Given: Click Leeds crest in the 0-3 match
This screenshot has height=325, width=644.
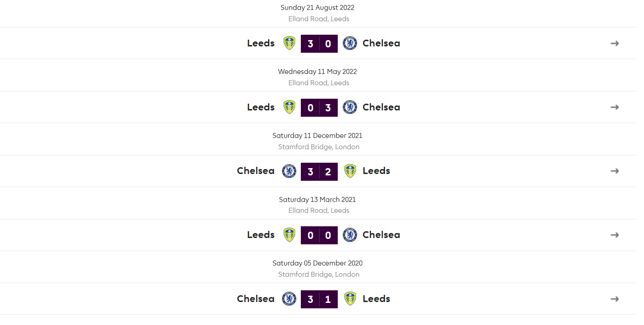Looking at the screenshot, I should 289,107.
